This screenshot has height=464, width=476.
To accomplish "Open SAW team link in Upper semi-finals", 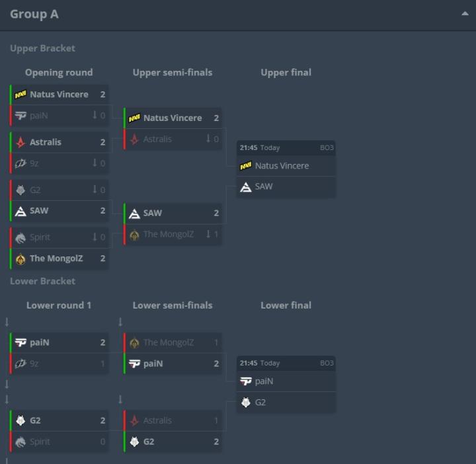I will tap(153, 213).
